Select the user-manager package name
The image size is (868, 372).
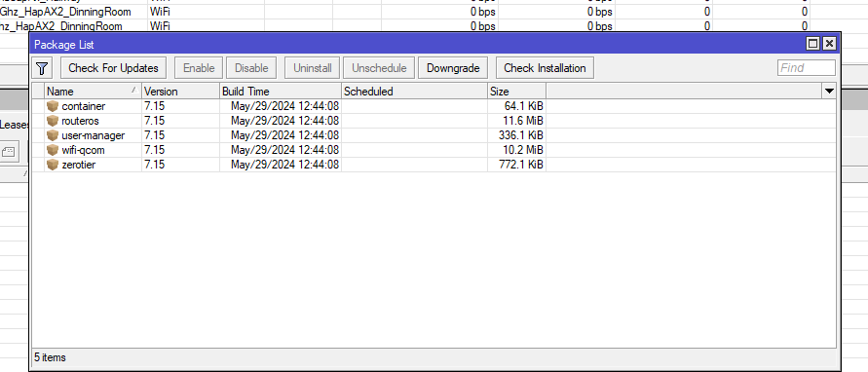pyautogui.click(x=94, y=135)
